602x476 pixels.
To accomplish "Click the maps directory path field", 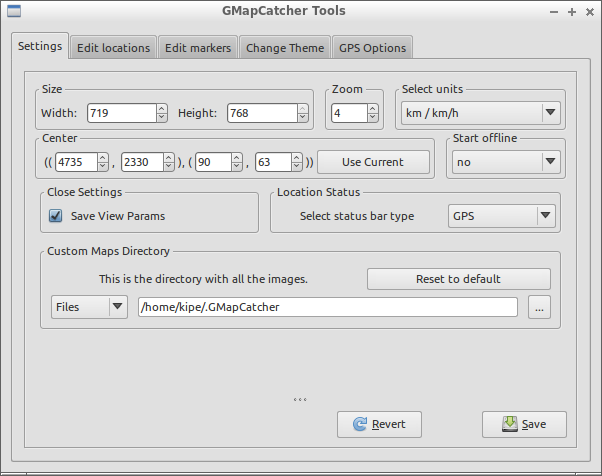I will 328,307.
